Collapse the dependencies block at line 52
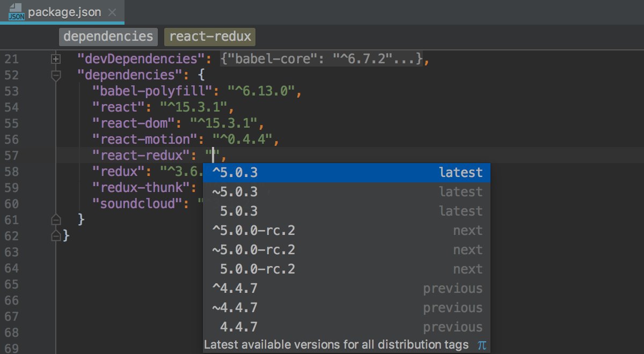 tap(55, 75)
